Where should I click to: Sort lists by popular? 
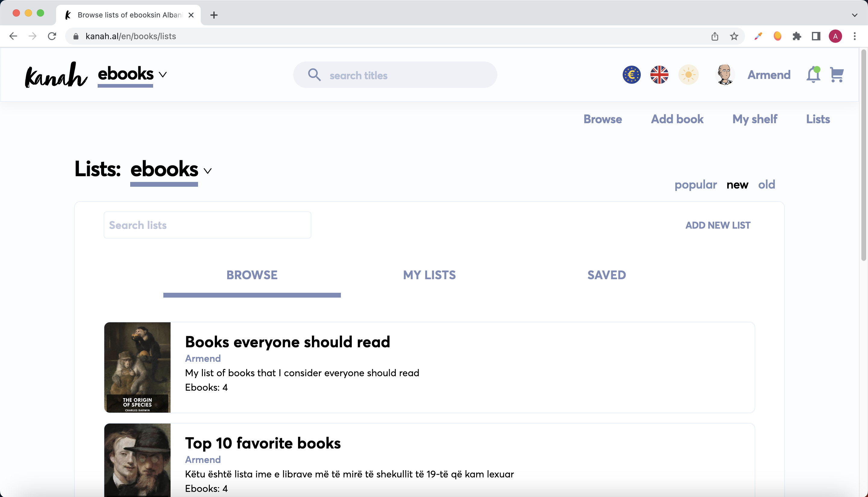[695, 185]
